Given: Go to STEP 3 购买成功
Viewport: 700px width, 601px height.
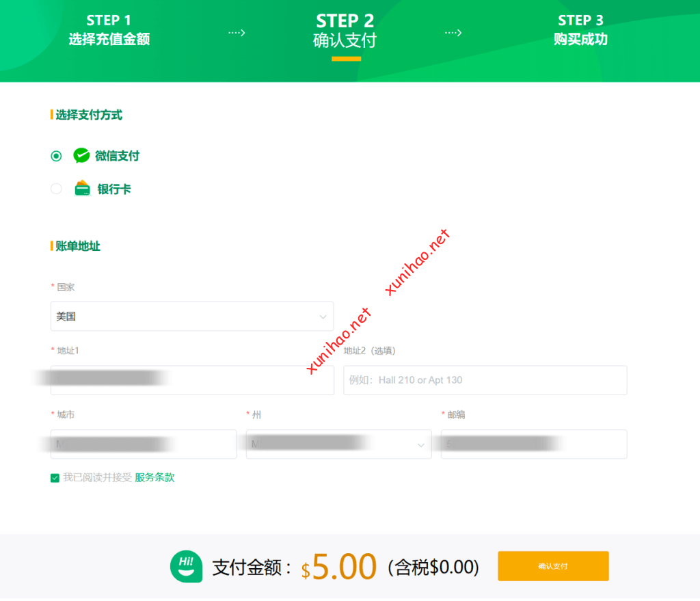Looking at the screenshot, I should (x=580, y=29).
